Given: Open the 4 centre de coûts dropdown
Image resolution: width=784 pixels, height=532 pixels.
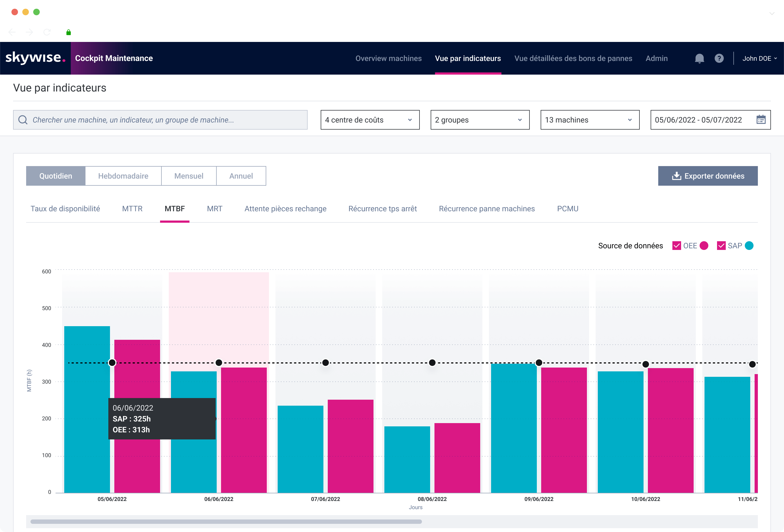Looking at the screenshot, I should pos(370,120).
